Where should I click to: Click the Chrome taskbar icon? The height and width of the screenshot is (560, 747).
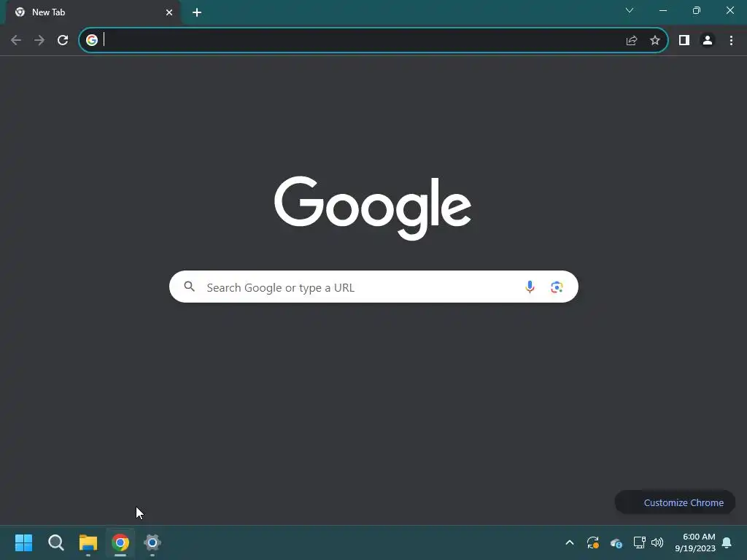pyautogui.click(x=120, y=542)
